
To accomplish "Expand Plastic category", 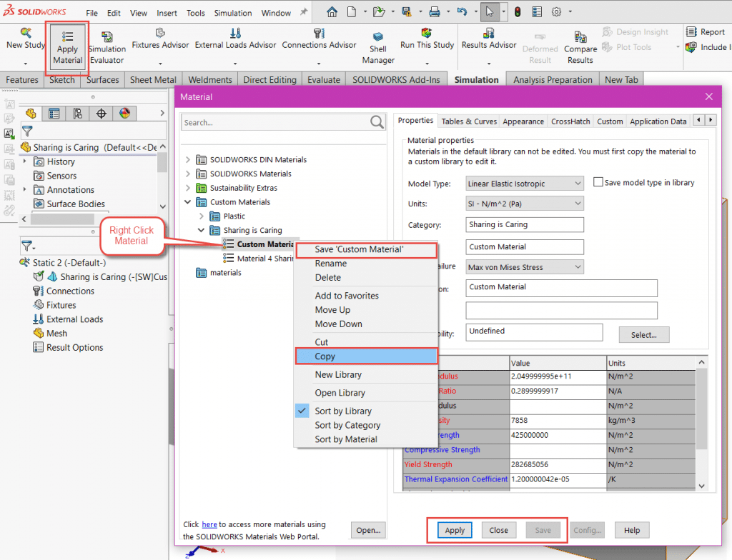I will [201, 216].
